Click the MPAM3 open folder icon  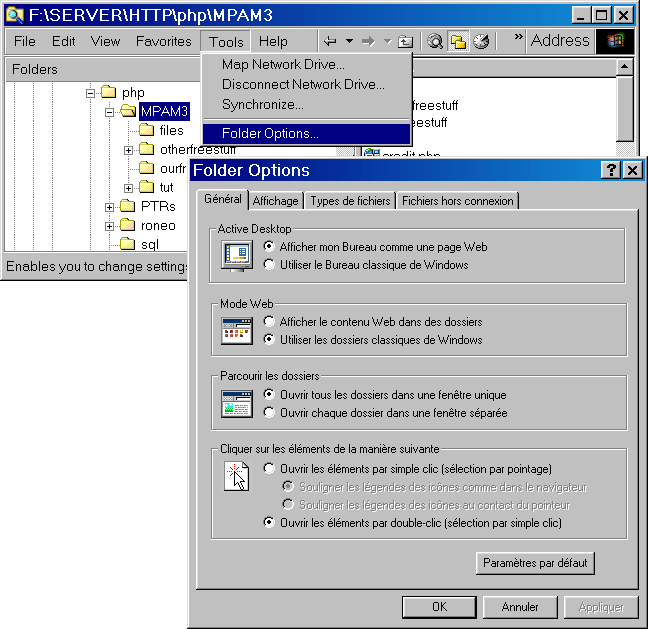pos(128,111)
